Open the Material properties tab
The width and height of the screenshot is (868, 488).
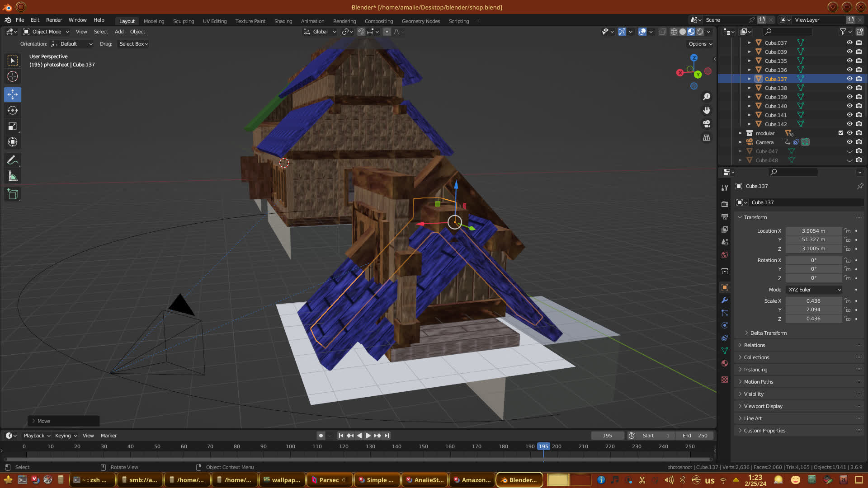pos(725,364)
